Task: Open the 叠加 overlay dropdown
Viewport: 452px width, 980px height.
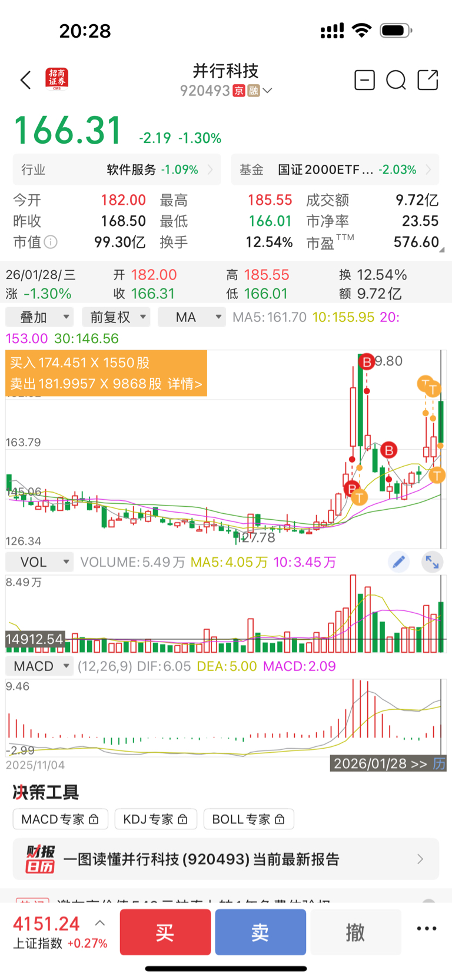Action: tap(39, 317)
